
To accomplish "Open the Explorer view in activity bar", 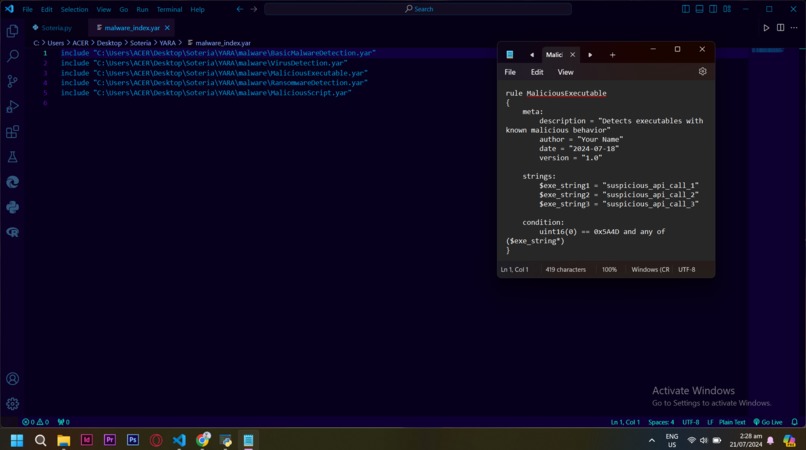I will tap(12, 31).
